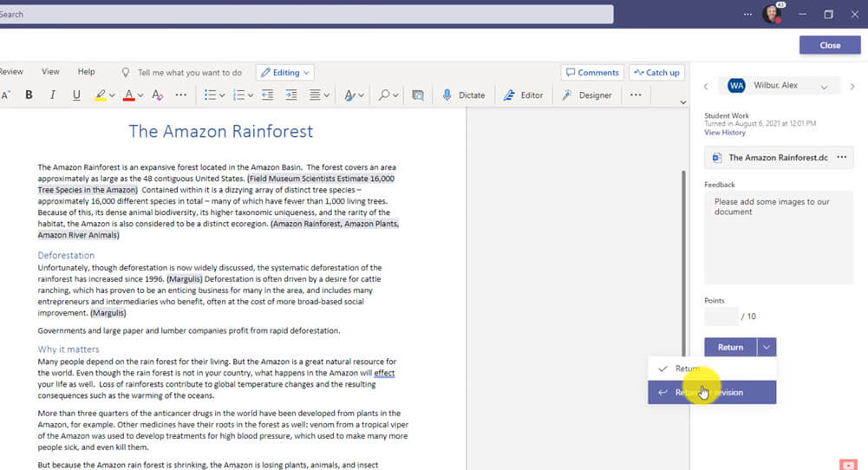Click the misspelled word effect
Viewport: 868px width, 470px height.
tap(384, 373)
